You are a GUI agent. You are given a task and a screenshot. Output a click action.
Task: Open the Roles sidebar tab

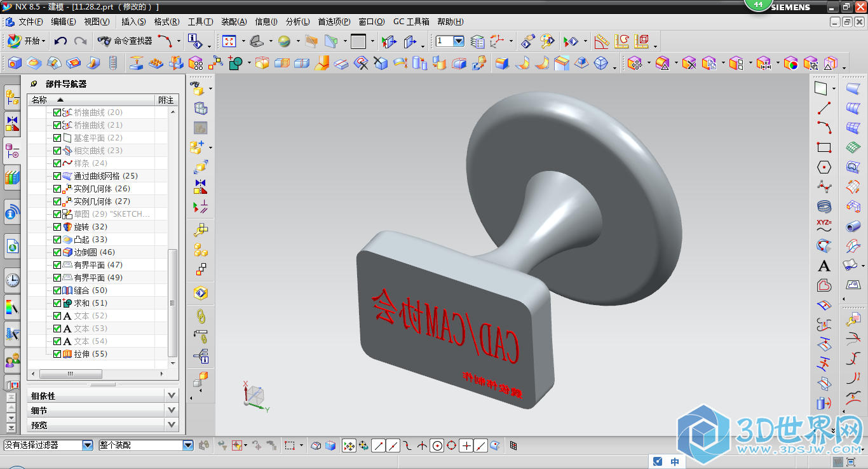click(x=12, y=360)
